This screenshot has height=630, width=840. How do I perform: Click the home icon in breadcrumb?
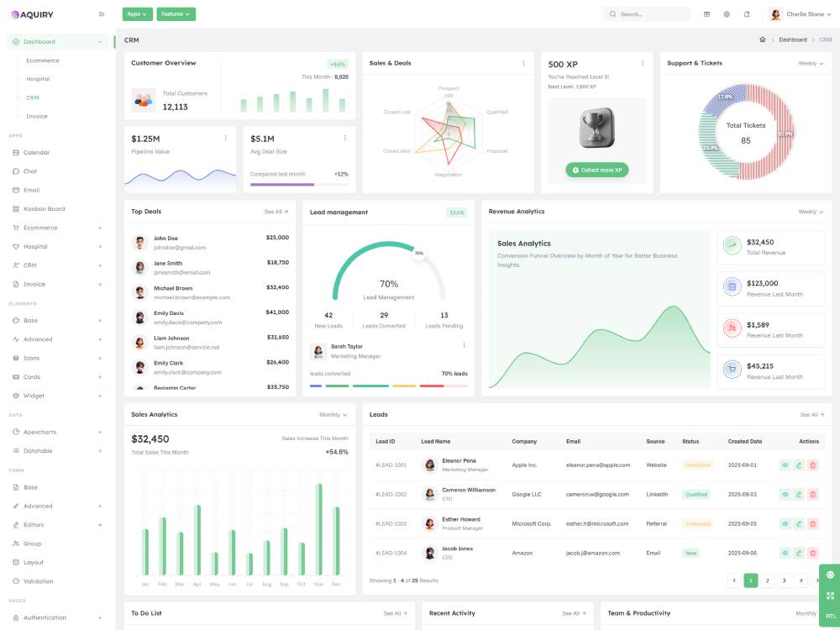[762, 39]
